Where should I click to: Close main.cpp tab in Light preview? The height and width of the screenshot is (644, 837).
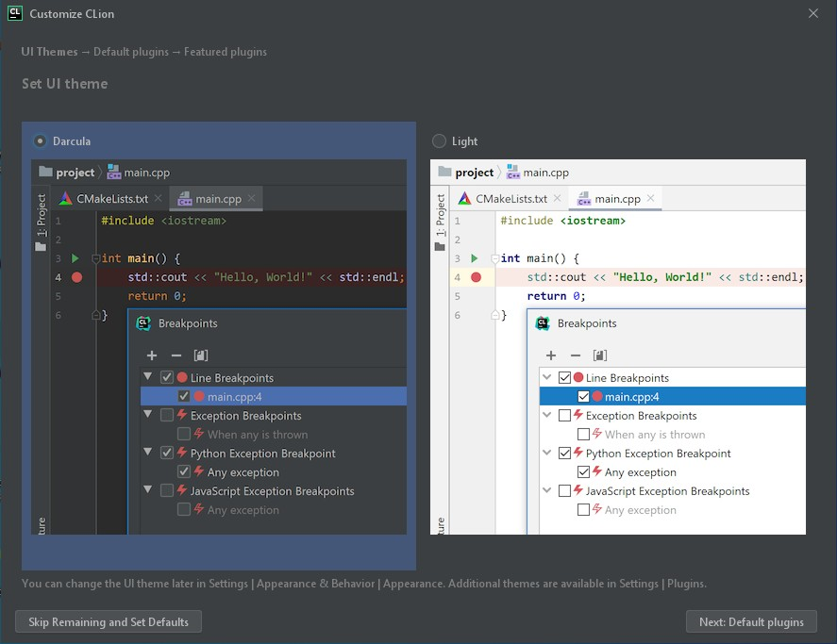651,198
